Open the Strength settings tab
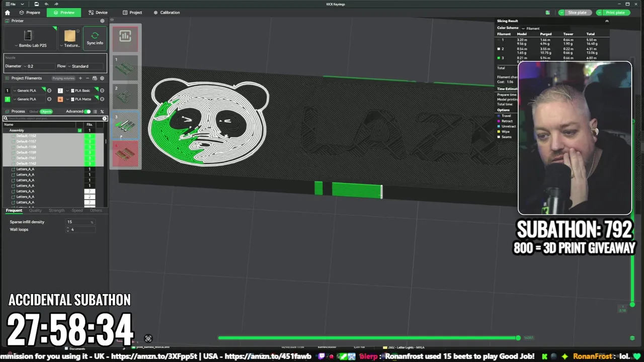644x362 pixels. (x=56, y=210)
